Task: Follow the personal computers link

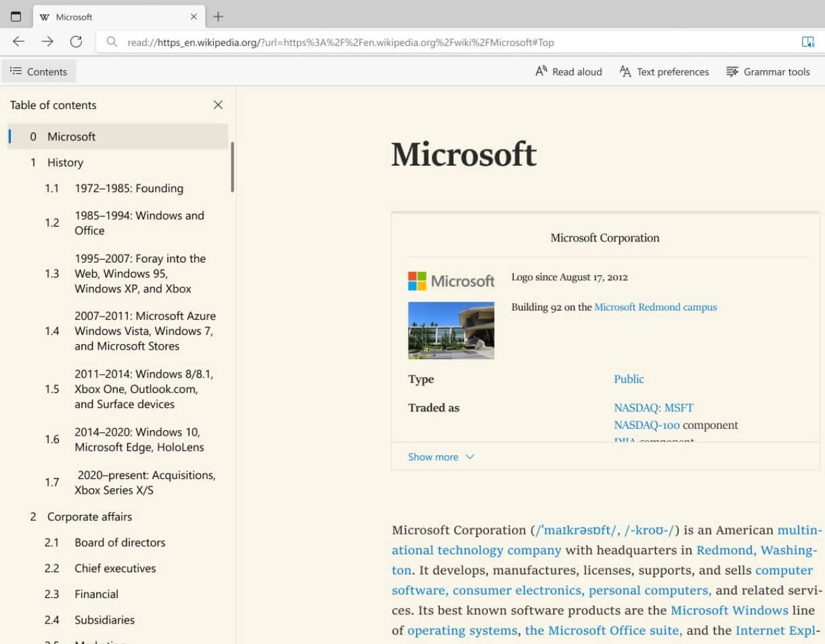Action: click(650, 590)
